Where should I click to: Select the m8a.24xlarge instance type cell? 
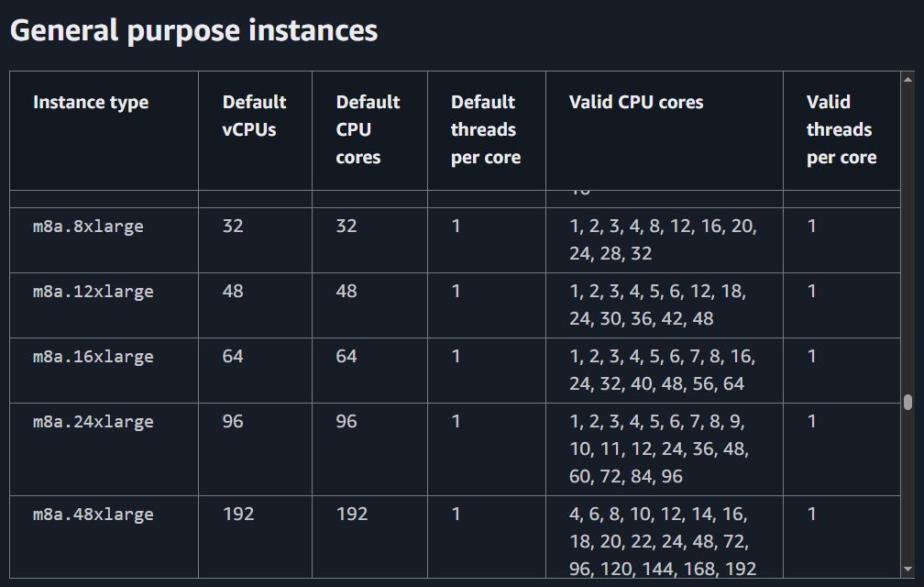[x=93, y=422]
